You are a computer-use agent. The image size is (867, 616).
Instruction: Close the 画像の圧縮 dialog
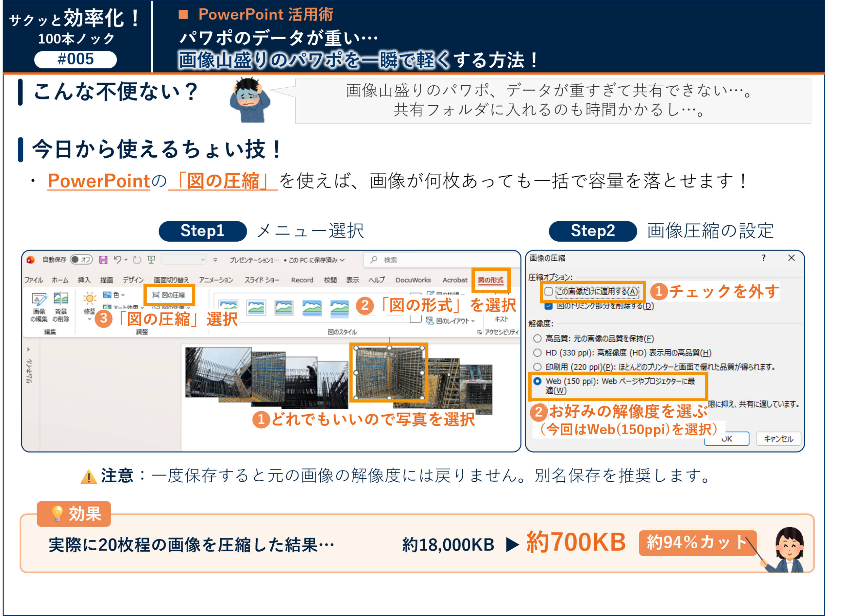pos(791,258)
